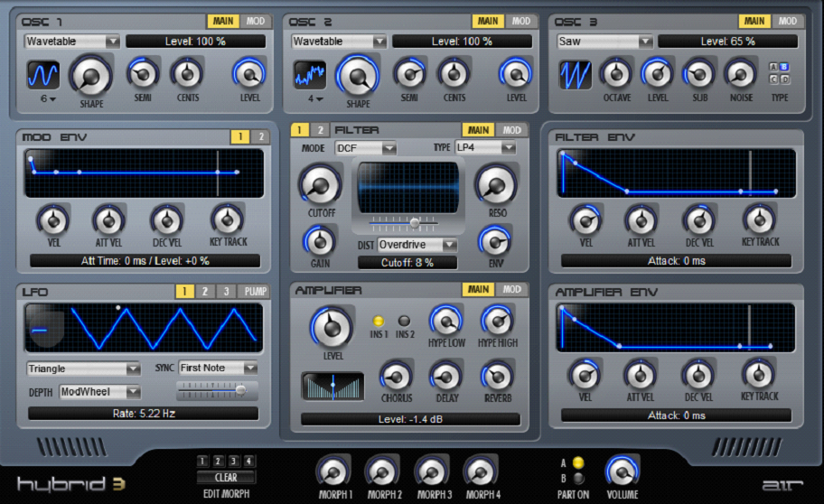Image resolution: width=824 pixels, height=504 pixels.
Task: Switch OSC 1 to the MOD tab
Action: click(x=256, y=21)
